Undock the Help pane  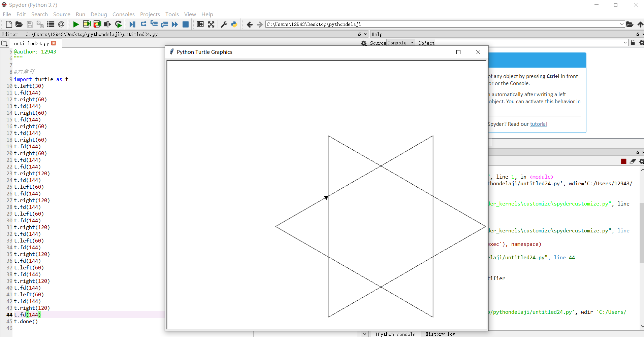pyautogui.click(x=638, y=34)
